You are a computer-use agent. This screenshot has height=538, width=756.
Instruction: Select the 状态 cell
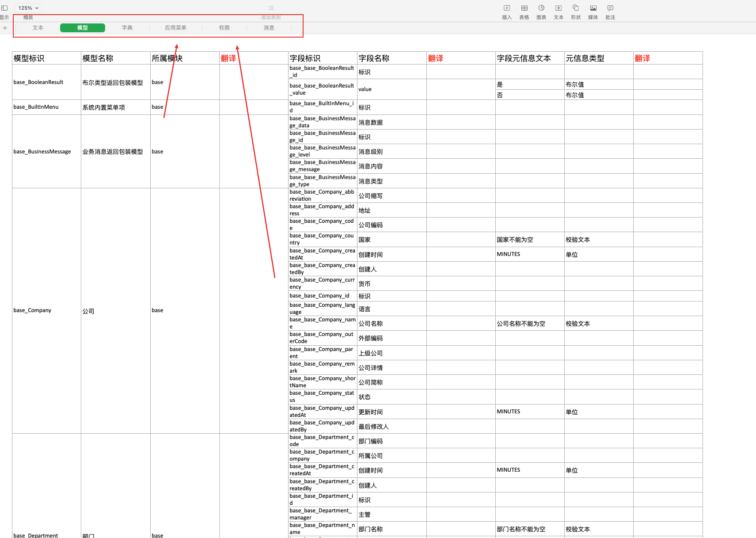click(392, 397)
